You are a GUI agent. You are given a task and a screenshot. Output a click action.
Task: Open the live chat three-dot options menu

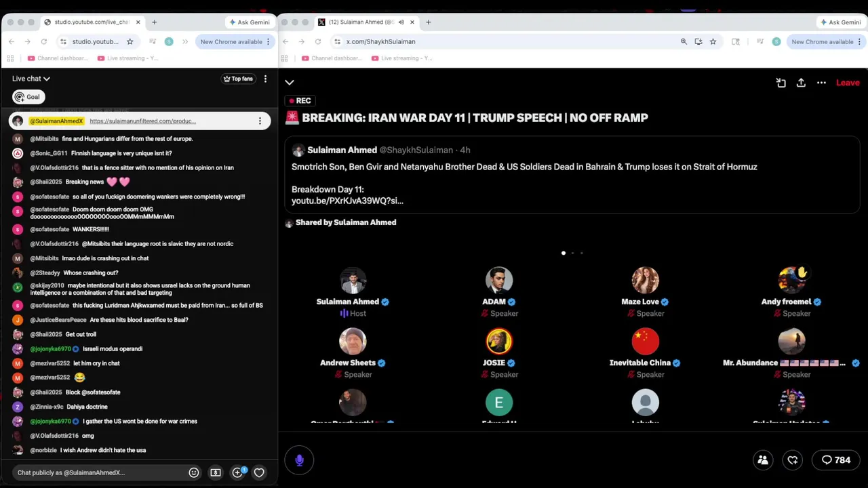[x=265, y=79]
